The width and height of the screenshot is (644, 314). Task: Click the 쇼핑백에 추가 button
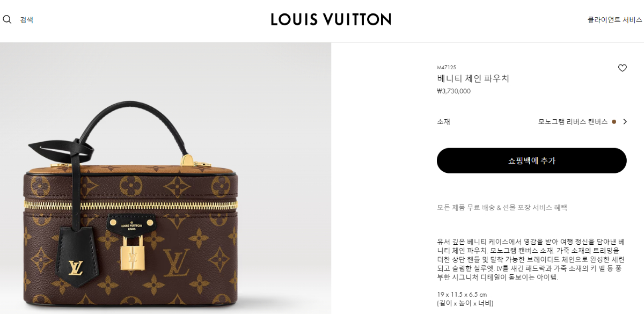click(x=532, y=160)
